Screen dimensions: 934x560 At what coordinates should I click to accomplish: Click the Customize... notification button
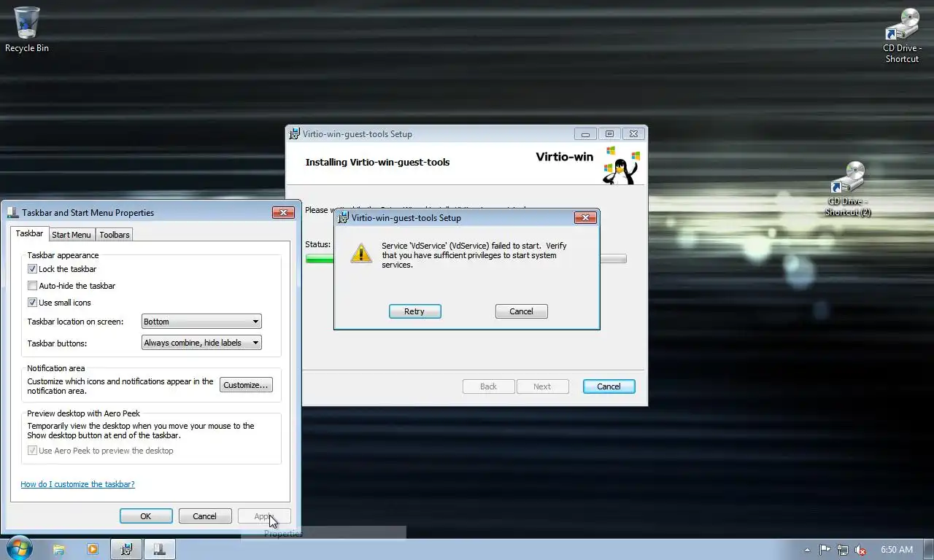click(x=246, y=385)
